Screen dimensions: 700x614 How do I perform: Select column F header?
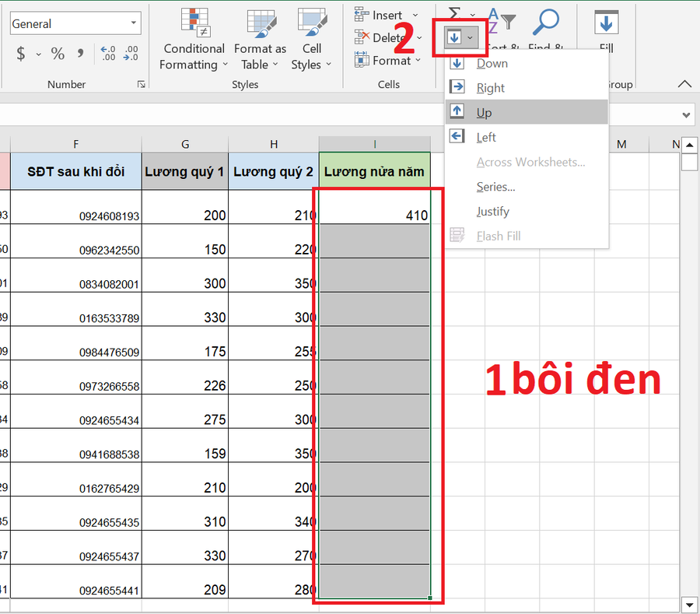pyautogui.click(x=76, y=144)
